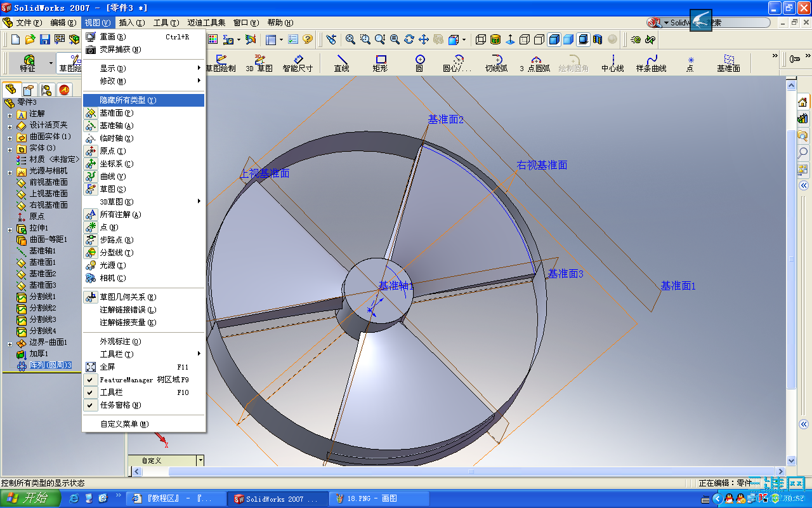Open the 显示 (D) submenu
Image resolution: width=812 pixels, height=508 pixels.
[x=143, y=69]
